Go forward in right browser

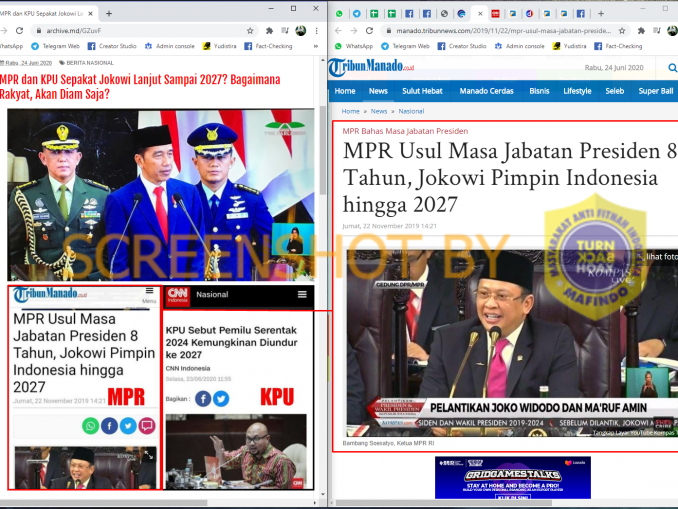coord(354,31)
